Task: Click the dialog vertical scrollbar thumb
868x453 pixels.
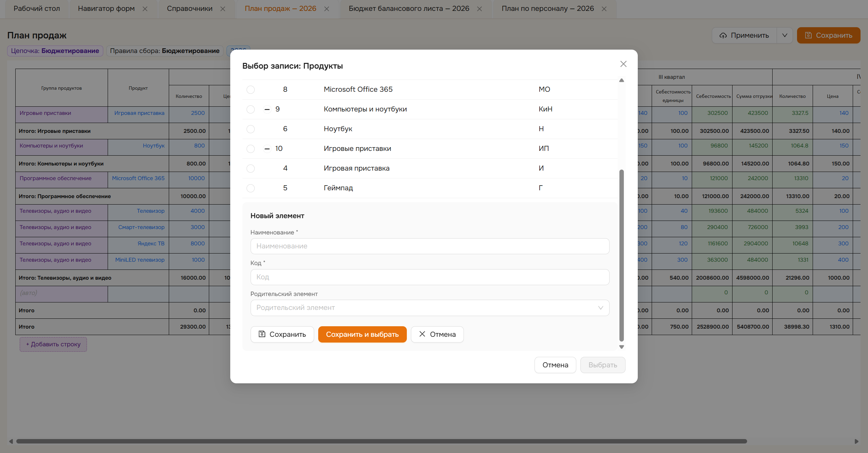Action: tap(621, 256)
